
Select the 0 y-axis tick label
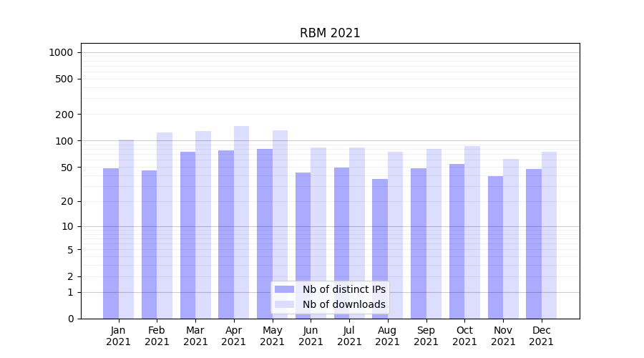coord(70,319)
